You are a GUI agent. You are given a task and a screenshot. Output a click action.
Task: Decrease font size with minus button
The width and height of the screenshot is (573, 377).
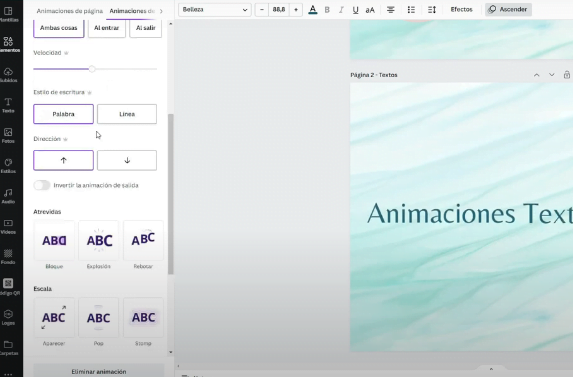point(262,9)
